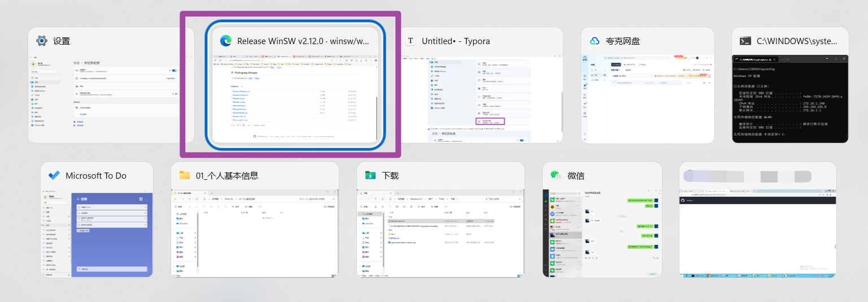Click the Settings gear icon

41,41
